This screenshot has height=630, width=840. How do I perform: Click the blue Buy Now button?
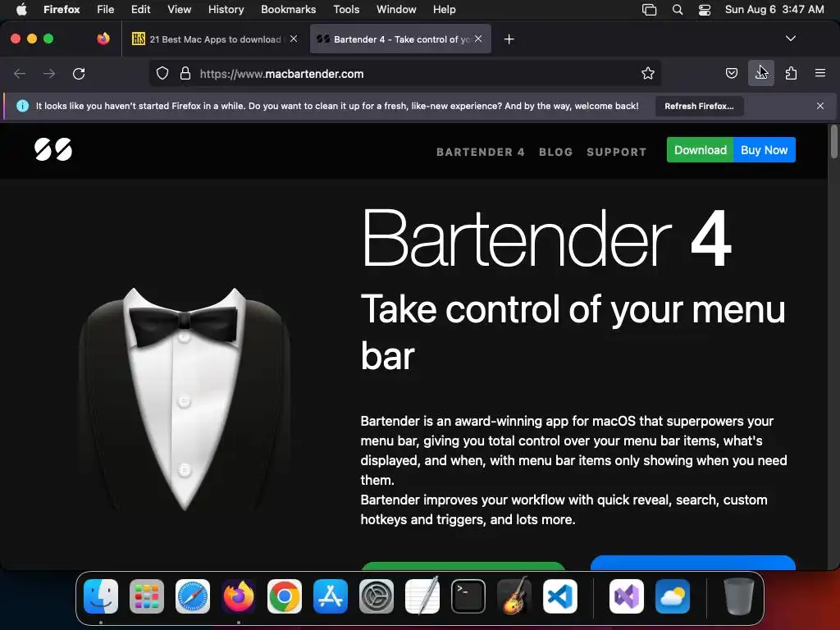[765, 150]
